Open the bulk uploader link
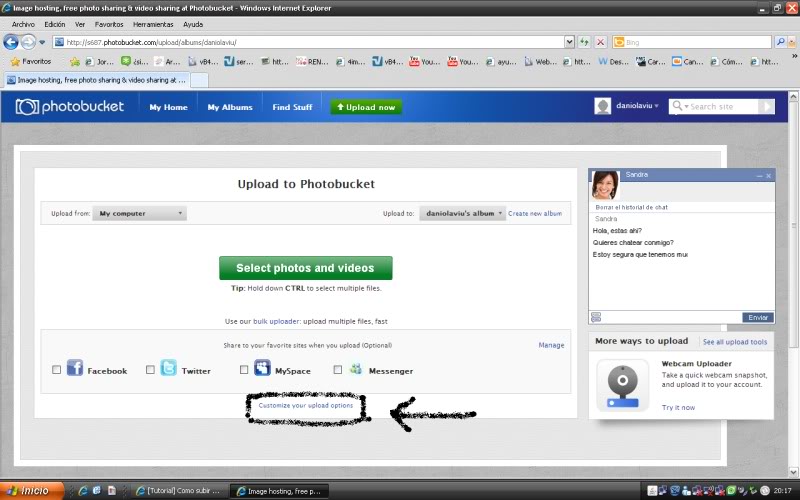Viewport: 800px width, 500px height. [x=276, y=321]
